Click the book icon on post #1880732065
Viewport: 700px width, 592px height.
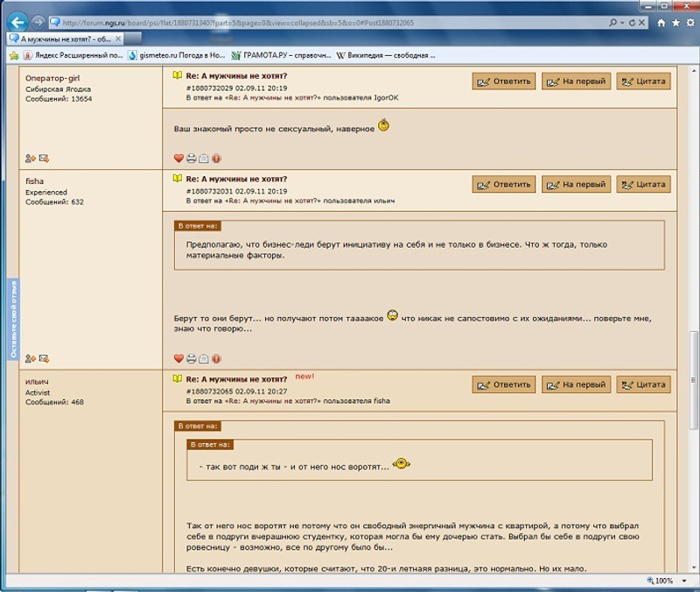(x=178, y=378)
